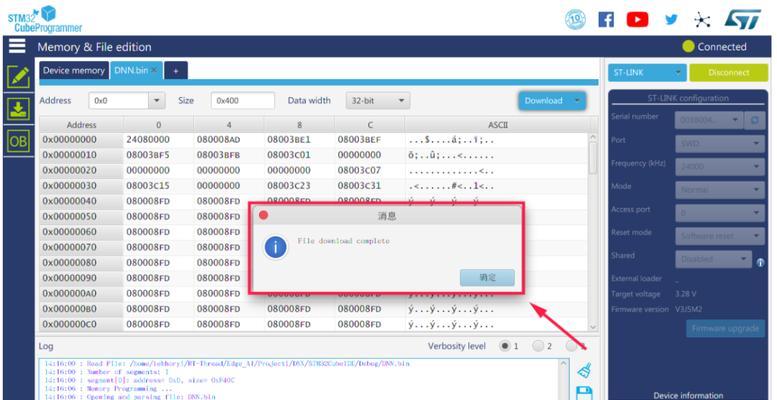Open the ST-LINK interface dropdown
This screenshot has width=777, height=400.
(647, 72)
